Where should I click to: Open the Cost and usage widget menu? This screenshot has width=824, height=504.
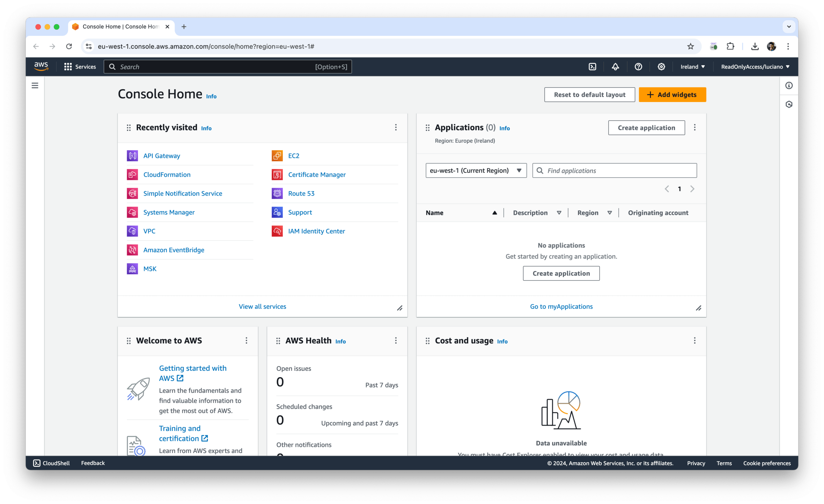pos(695,340)
